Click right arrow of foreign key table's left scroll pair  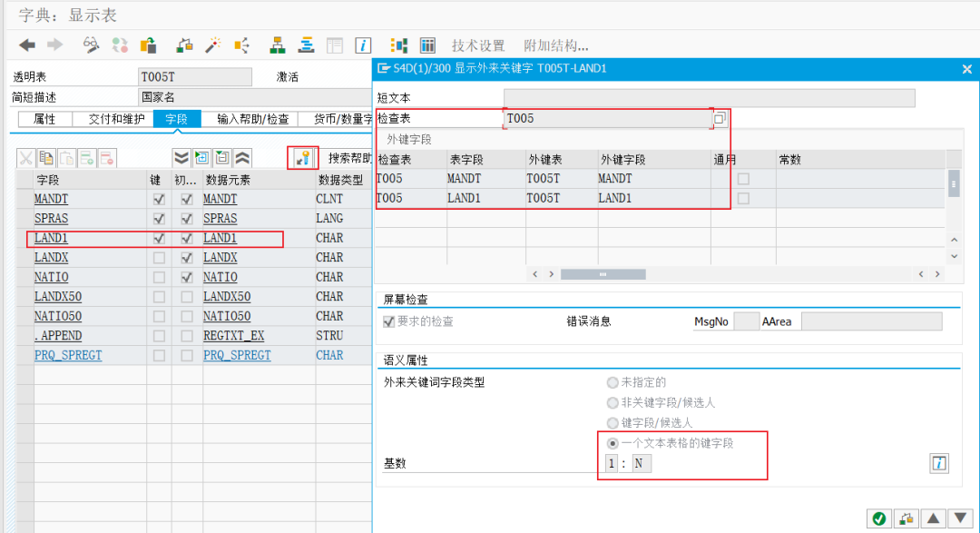pos(551,274)
